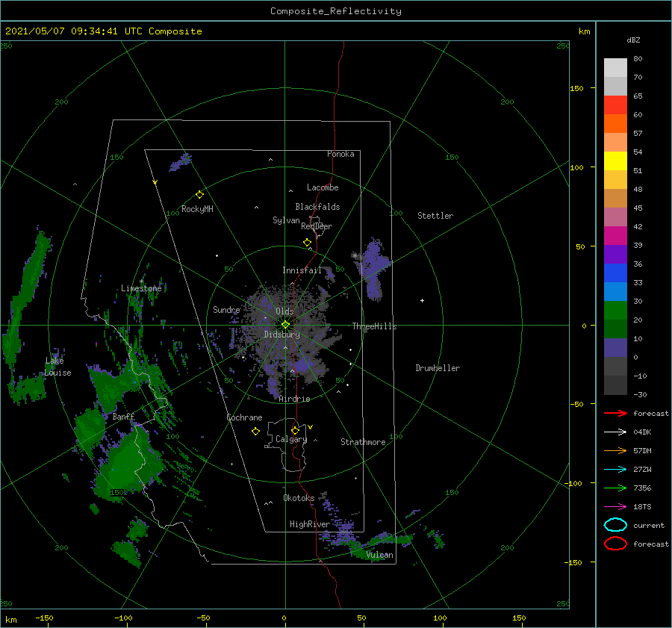Click the -50 tick on the right axis
Image resolution: width=672 pixels, height=628 pixels.
point(576,404)
